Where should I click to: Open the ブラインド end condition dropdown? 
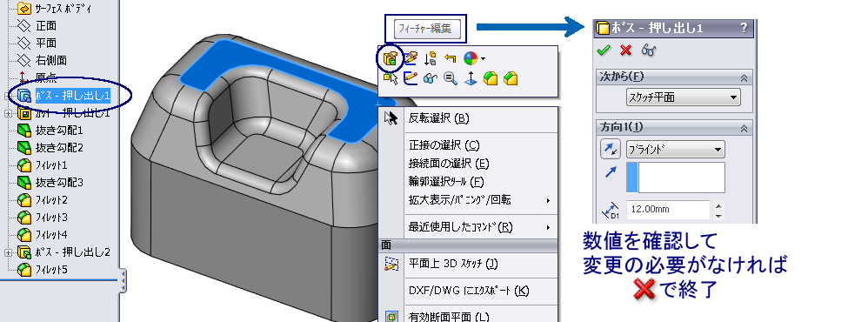click(x=676, y=149)
